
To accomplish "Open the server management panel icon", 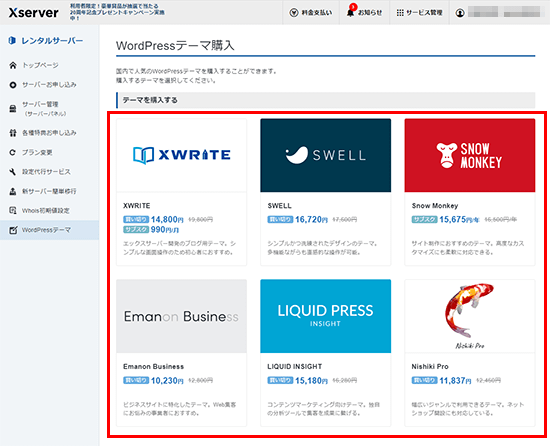I will 13,109.
